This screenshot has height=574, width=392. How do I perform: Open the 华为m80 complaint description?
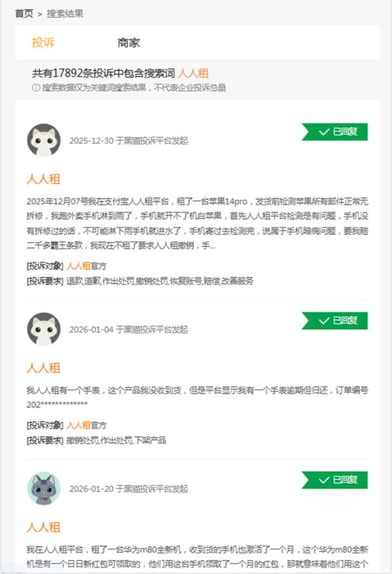pyautogui.click(x=197, y=557)
